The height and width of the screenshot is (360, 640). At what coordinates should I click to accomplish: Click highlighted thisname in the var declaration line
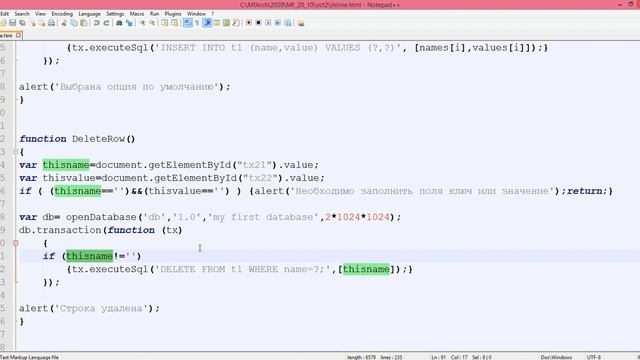point(66,165)
